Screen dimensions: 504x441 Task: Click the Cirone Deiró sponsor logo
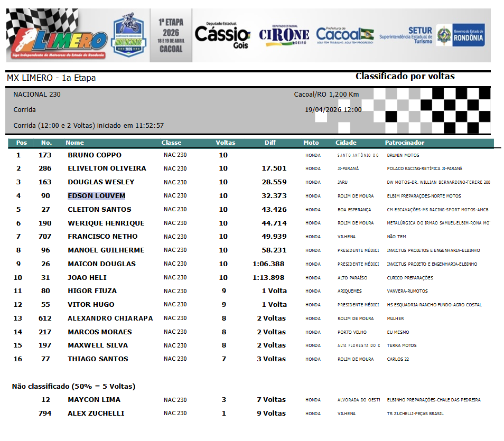click(x=284, y=35)
